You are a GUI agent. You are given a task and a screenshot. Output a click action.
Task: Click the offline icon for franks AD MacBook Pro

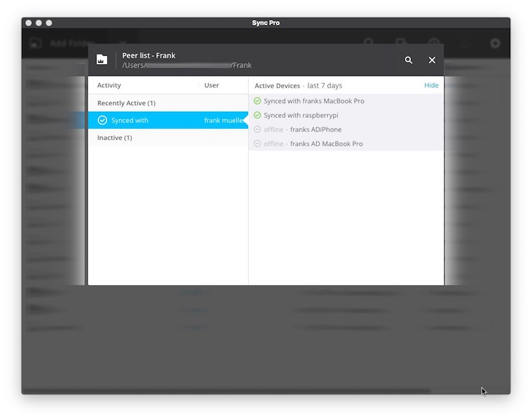tap(257, 144)
